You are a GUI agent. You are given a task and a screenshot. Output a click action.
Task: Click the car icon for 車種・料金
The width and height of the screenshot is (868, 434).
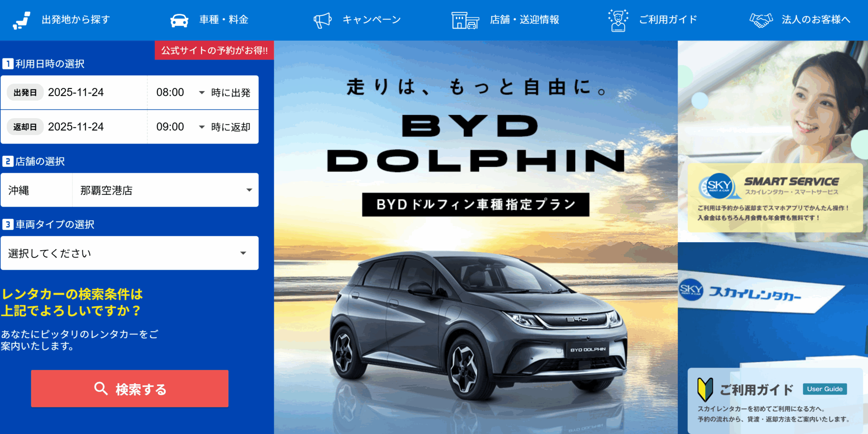[x=179, y=20]
